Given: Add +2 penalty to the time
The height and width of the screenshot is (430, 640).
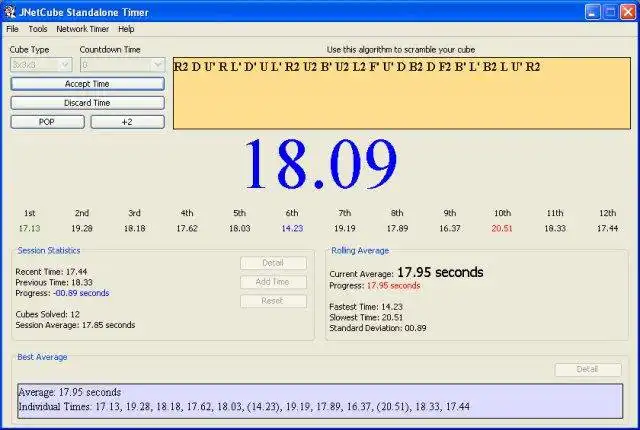Looking at the screenshot, I should point(127,122).
